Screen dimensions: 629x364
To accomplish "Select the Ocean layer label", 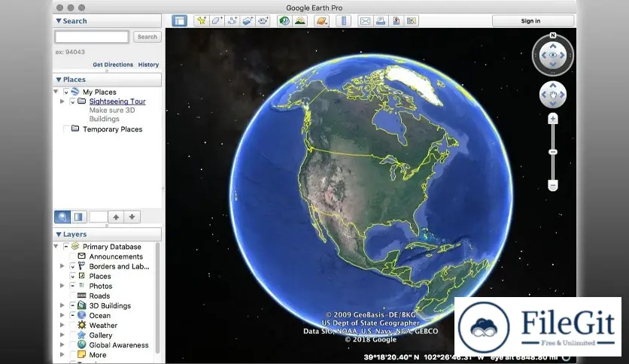I will tap(99, 316).
